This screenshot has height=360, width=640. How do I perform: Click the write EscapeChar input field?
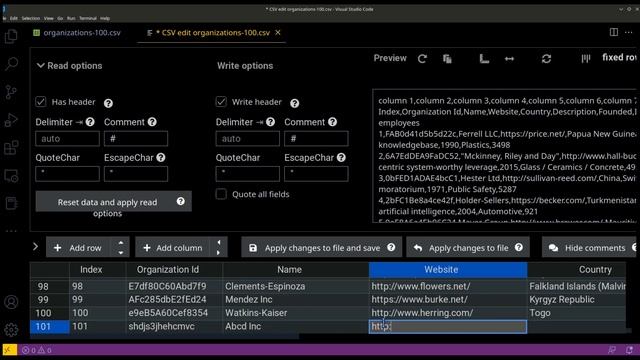pos(316,173)
